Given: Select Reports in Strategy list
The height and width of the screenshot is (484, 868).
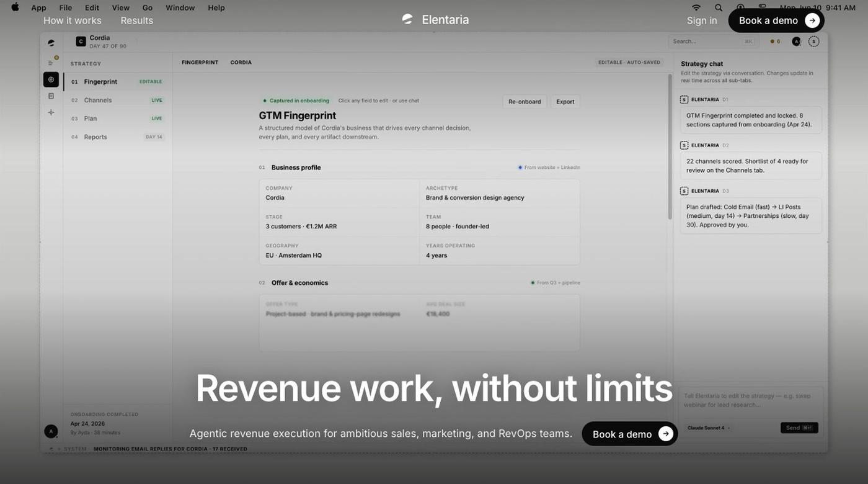Looking at the screenshot, I should point(117,137).
